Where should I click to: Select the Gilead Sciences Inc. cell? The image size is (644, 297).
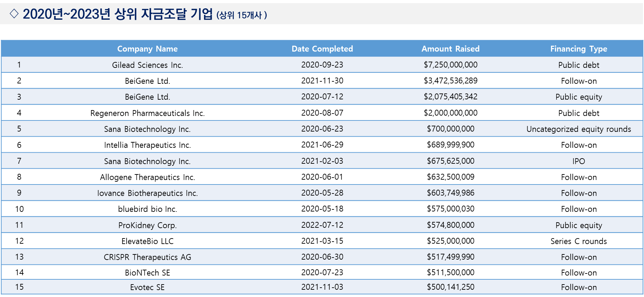point(147,65)
